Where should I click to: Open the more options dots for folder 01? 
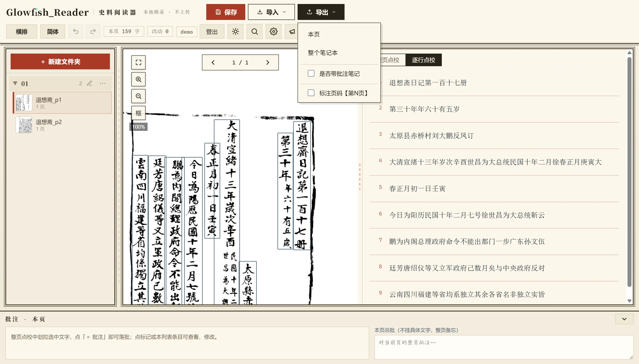[x=103, y=83]
